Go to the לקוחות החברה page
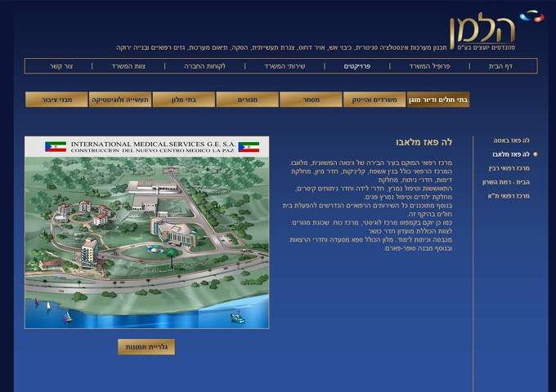 [x=204, y=66]
